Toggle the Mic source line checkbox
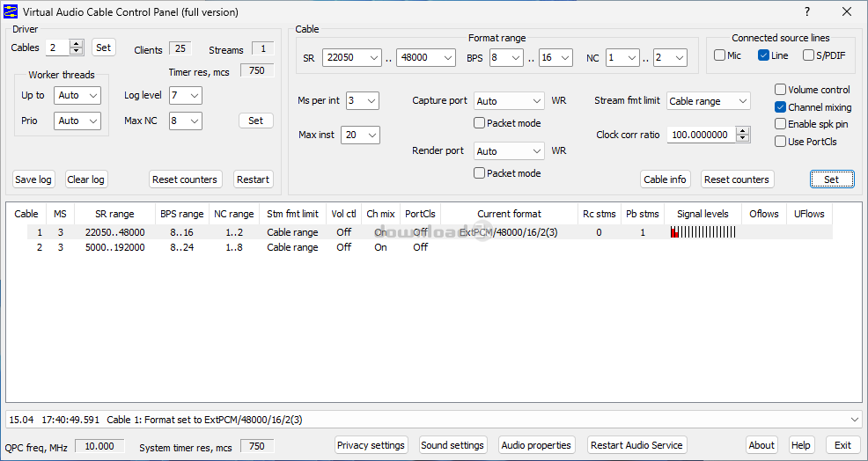The width and height of the screenshot is (868, 461). pyautogui.click(x=719, y=55)
